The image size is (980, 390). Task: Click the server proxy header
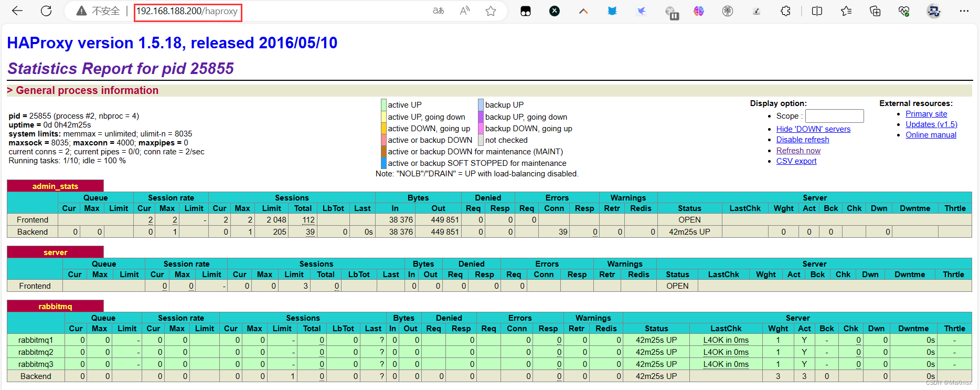55,252
